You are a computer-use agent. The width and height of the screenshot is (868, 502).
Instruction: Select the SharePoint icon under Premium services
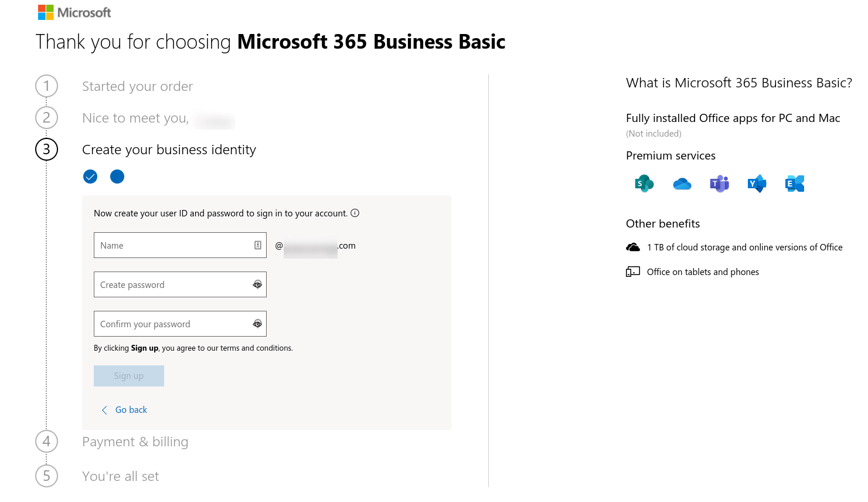644,183
